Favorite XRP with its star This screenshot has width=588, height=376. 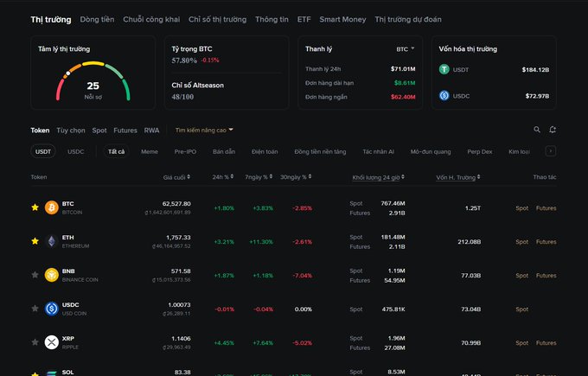pos(35,342)
